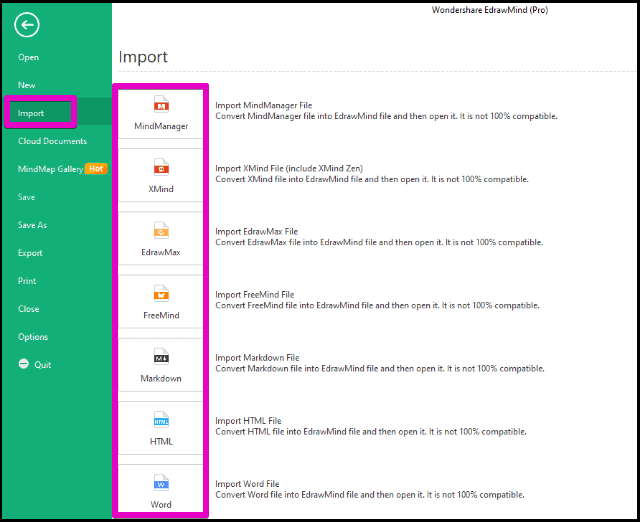Click the 'Import EdrawMax File' text
The image size is (640, 522).
coord(257,231)
